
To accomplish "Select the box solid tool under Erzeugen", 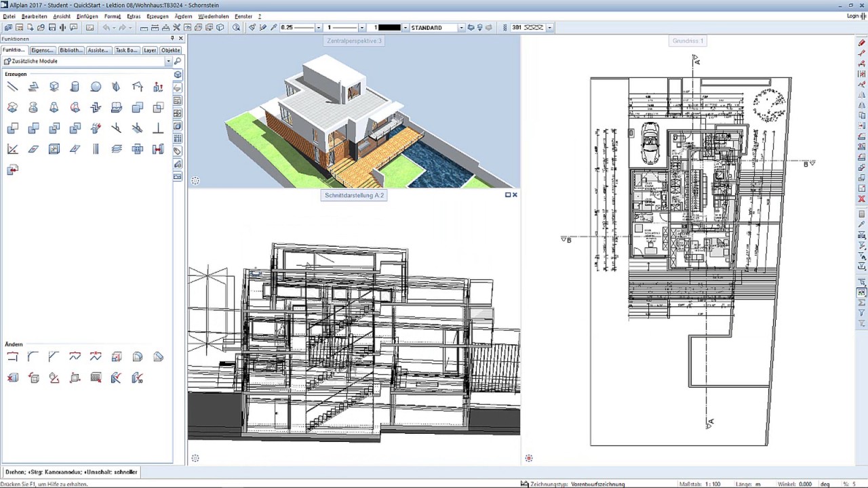I will (54, 87).
